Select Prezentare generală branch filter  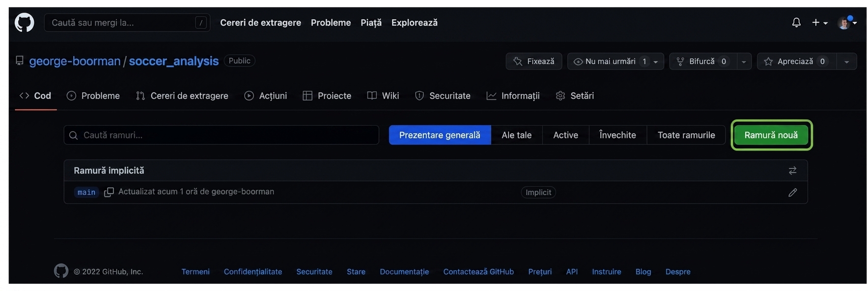click(440, 135)
